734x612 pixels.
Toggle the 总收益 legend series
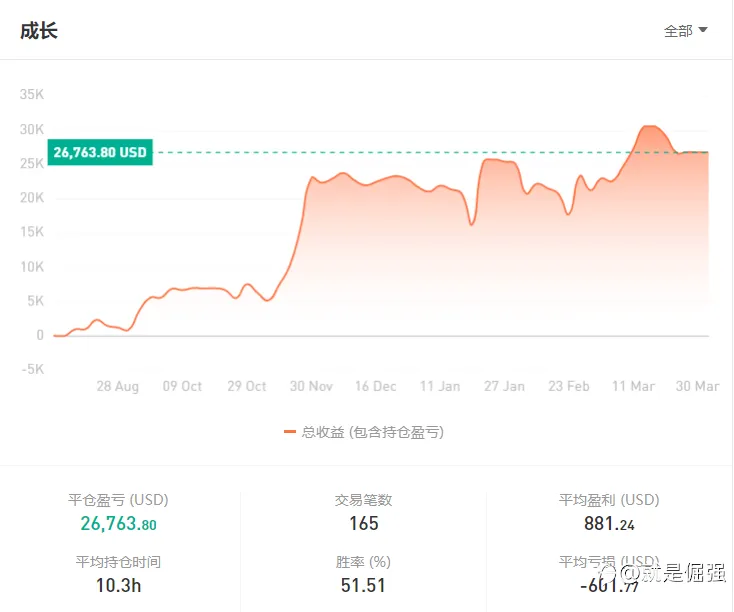[372, 432]
